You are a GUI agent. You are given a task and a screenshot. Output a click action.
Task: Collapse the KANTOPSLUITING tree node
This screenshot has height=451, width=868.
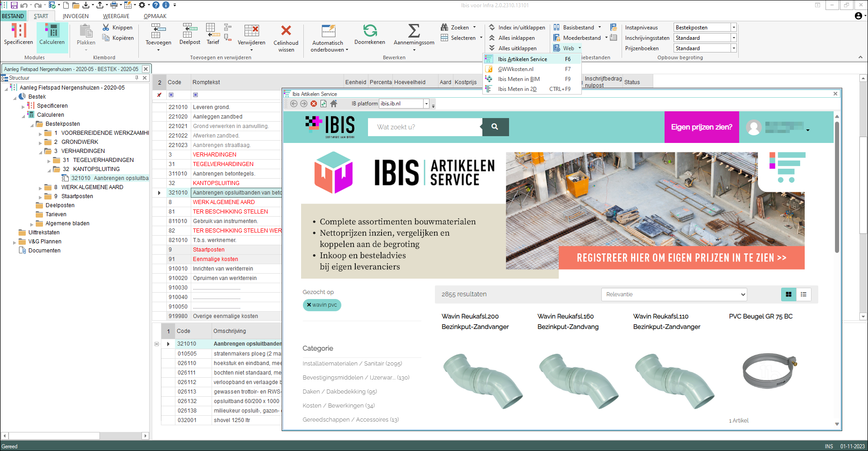(x=49, y=170)
